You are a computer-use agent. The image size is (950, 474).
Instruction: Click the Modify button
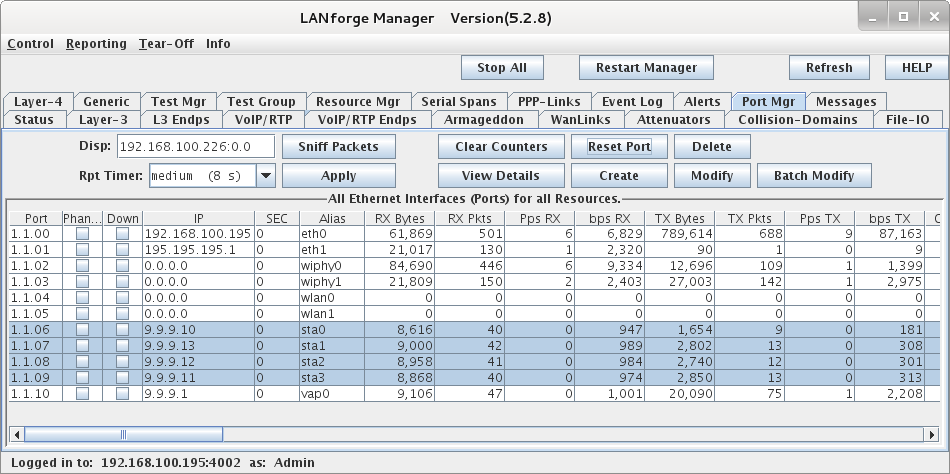coord(712,176)
